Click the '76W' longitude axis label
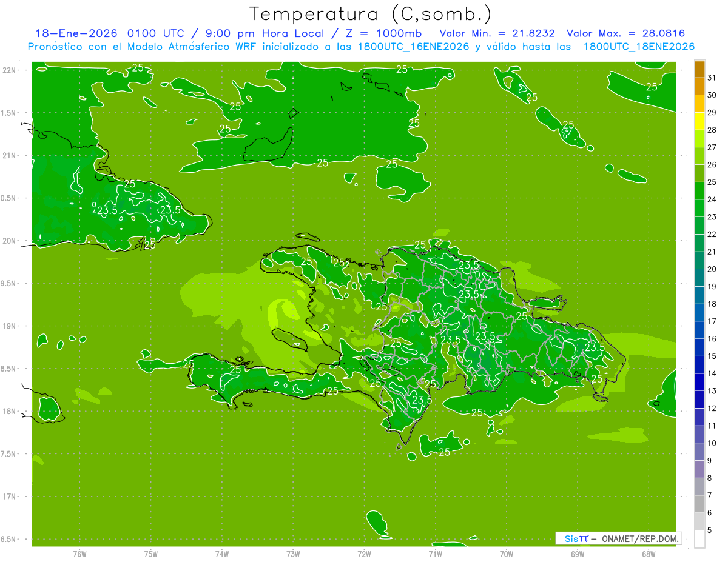Viewport: 728px width, 562px height. (79, 554)
